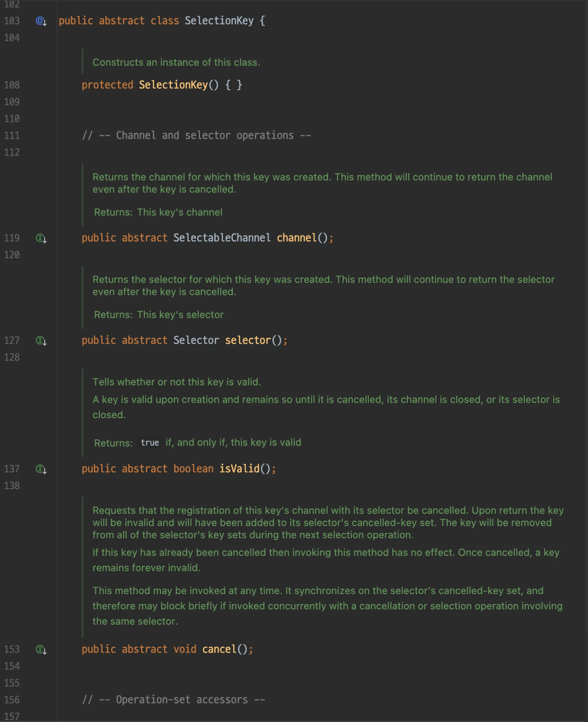Click the boolean keyword on line 137
588x722 pixels.
tap(193, 469)
